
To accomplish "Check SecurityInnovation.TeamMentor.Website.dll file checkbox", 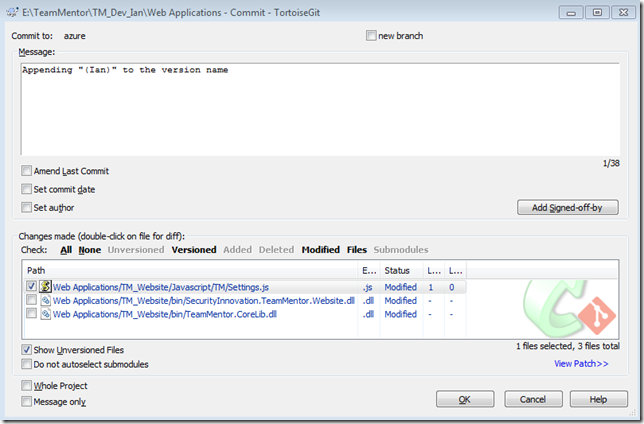I will pos(31,300).
